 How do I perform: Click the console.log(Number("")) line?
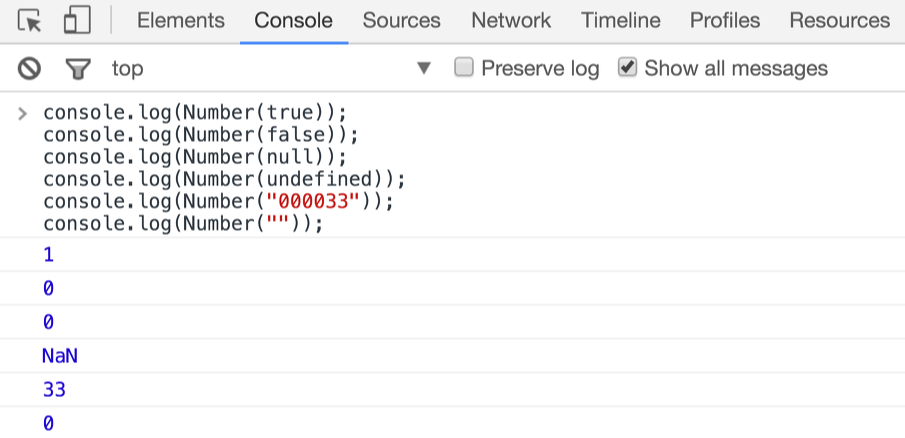click(183, 224)
